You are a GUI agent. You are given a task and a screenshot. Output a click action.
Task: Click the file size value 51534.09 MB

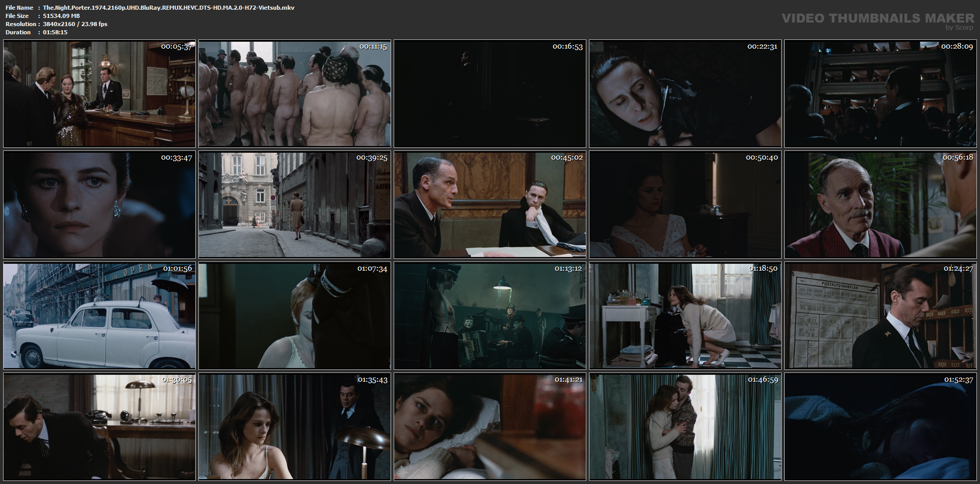click(61, 16)
